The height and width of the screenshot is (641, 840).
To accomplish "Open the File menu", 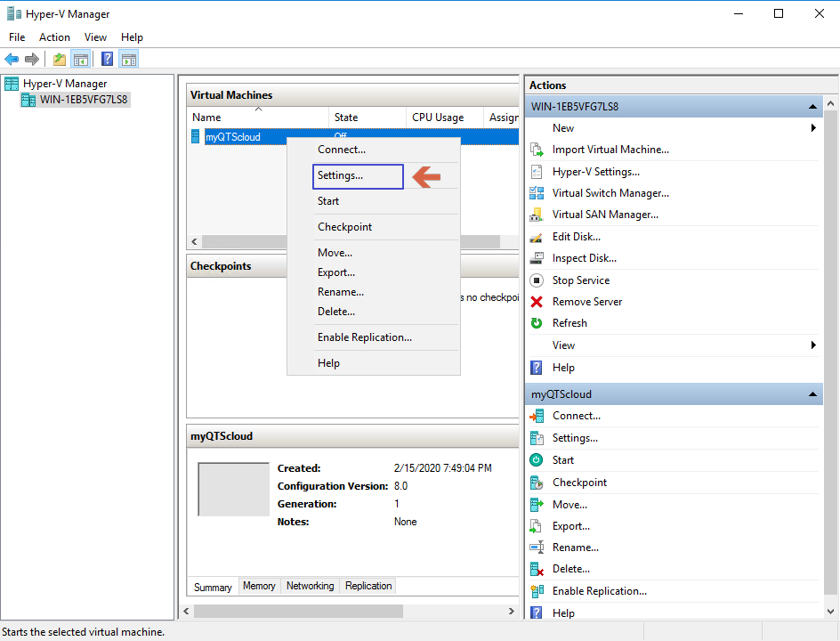I will click(x=17, y=37).
